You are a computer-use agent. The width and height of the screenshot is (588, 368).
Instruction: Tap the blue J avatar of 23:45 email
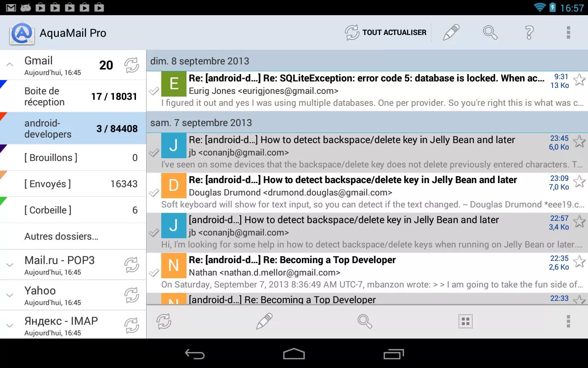[x=174, y=145]
